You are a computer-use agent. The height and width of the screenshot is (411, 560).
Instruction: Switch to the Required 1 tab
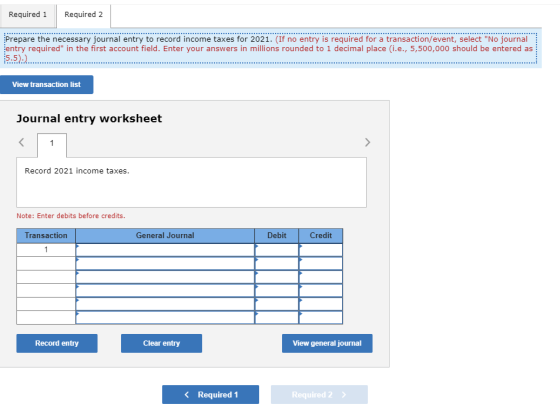coord(28,15)
